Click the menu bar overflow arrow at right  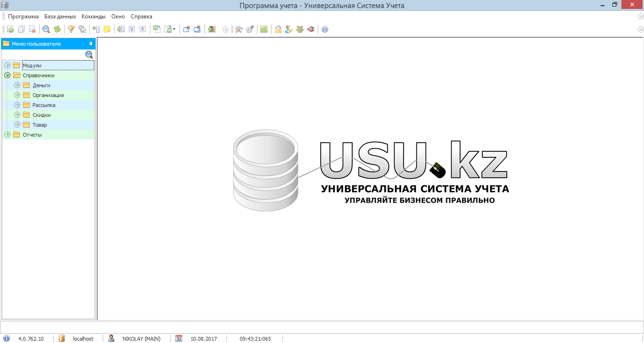[x=640, y=16]
